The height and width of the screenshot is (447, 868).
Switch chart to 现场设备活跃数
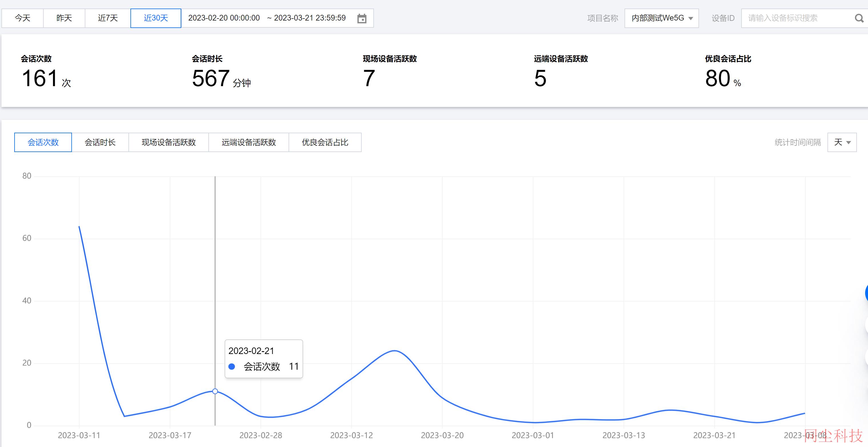[x=168, y=142]
